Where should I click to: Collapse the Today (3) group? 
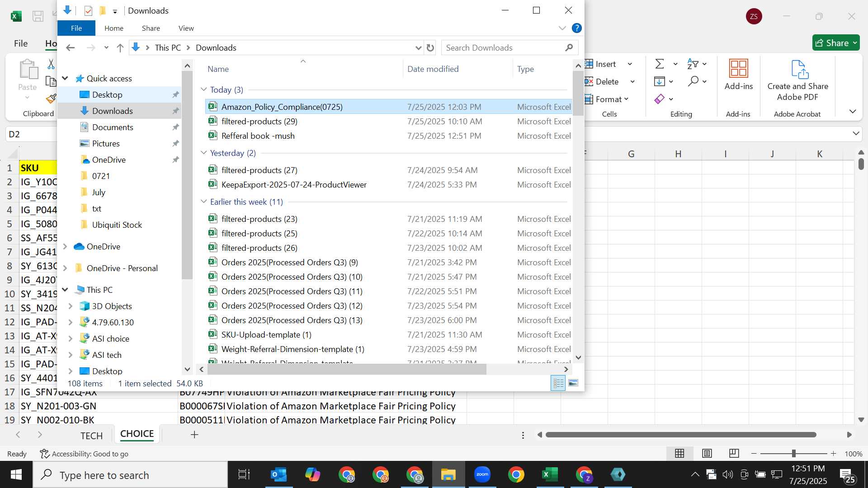[x=203, y=89]
